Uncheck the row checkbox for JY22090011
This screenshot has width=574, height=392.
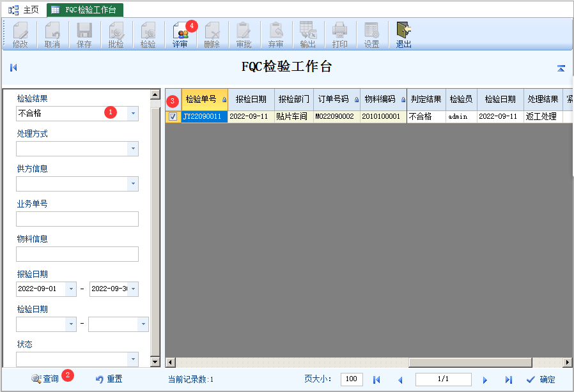click(x=173, y=116)
